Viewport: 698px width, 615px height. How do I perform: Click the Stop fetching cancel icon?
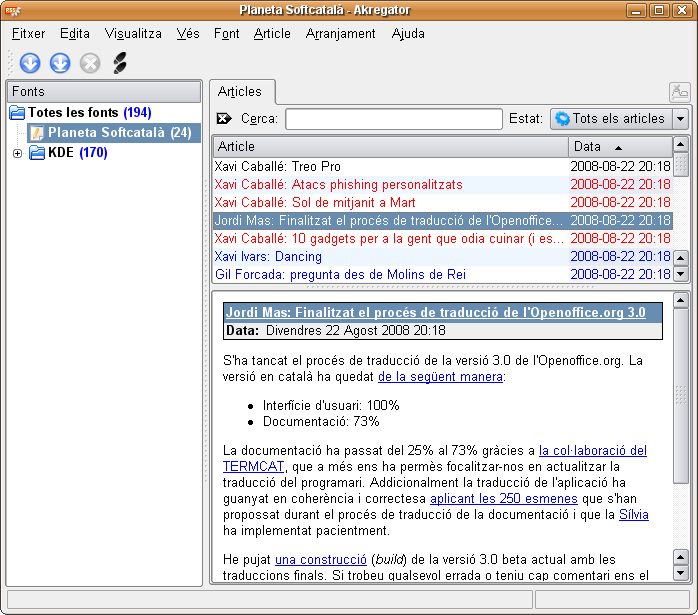90,63
